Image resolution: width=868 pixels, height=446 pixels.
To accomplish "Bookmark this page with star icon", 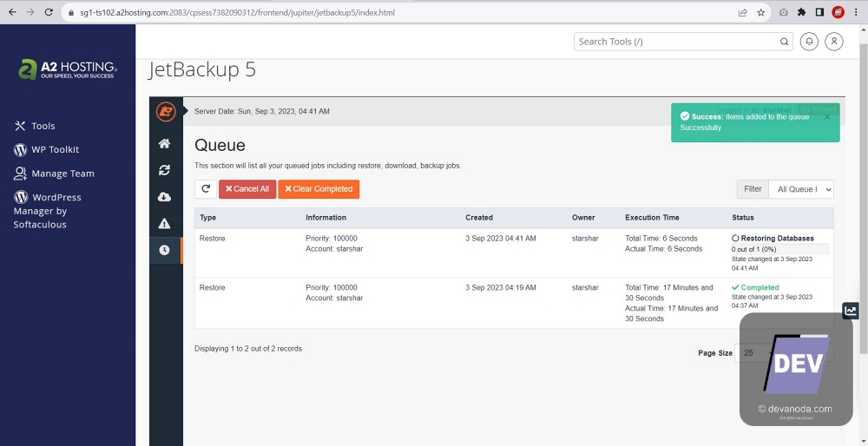I will pyautogui.click(x=760, y=12).
